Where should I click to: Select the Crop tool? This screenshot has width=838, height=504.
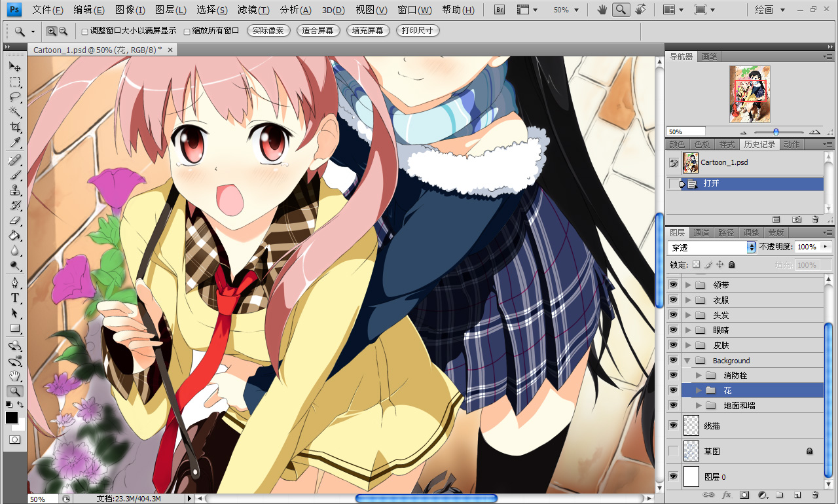(14, 127)
